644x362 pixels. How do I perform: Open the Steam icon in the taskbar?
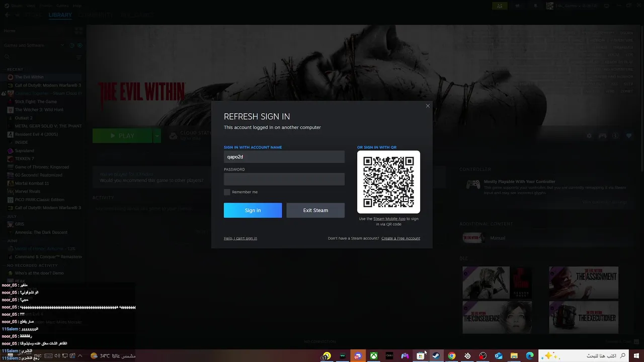tap(436, 356)
